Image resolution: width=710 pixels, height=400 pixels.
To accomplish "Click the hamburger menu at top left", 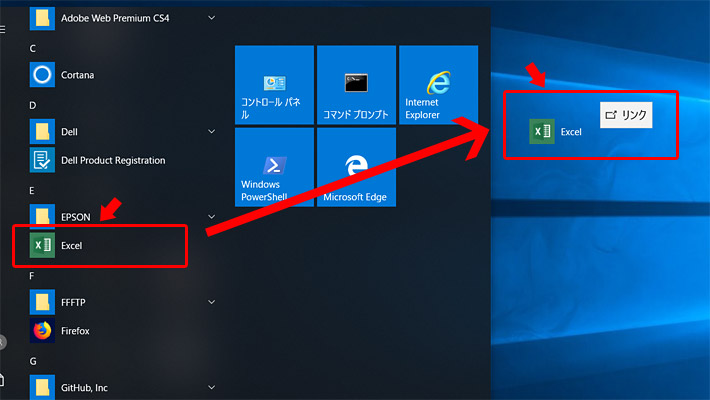I will click(3, 30).
